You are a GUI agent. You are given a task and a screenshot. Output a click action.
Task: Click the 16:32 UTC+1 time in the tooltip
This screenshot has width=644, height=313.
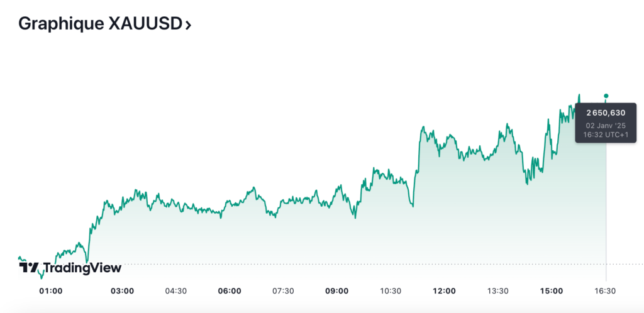tap(606, 135)
